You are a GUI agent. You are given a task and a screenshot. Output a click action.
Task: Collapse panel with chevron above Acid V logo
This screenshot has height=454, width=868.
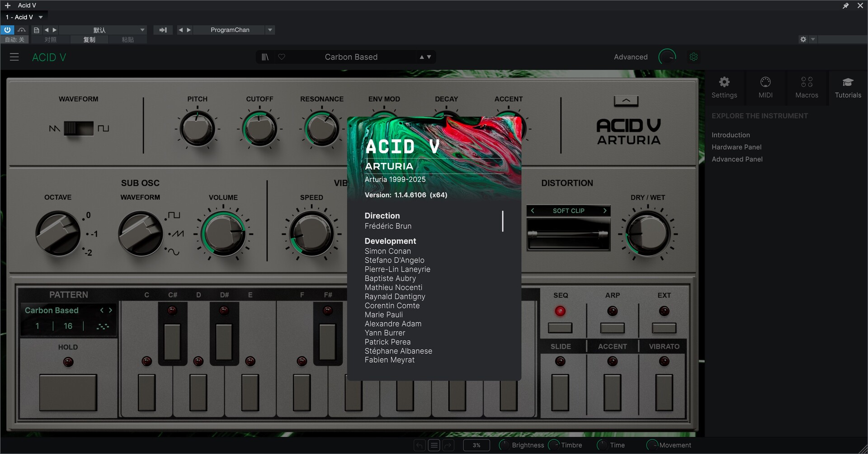[x=626, y=101]
